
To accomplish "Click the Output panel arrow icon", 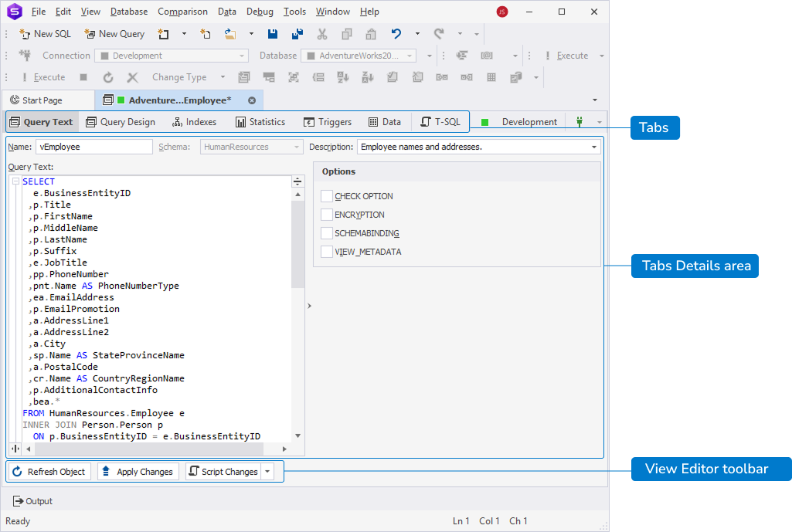I will [x=19, y=500].
